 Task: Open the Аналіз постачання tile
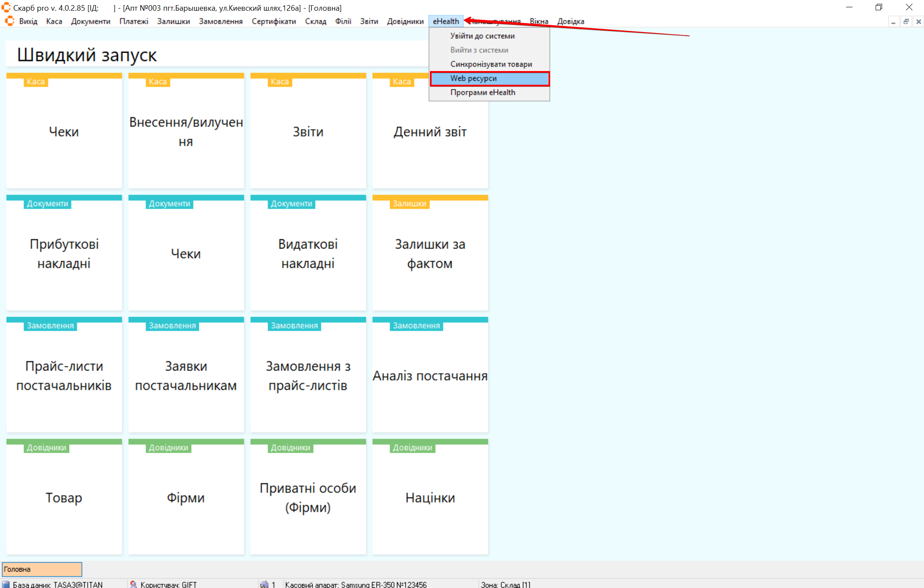pyautogui.click(x=430, y=375)
